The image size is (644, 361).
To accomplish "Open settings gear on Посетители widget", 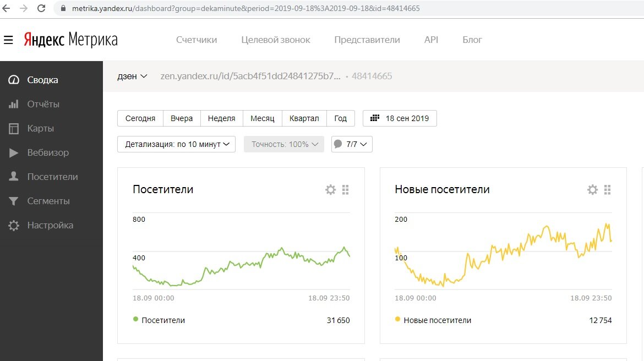I will [330, 189].
